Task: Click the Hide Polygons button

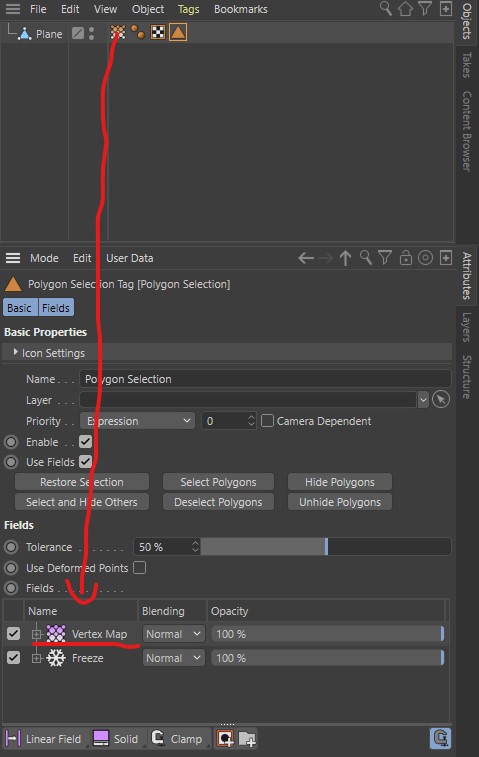Action: pyautogui.click(x=339, y=482)
